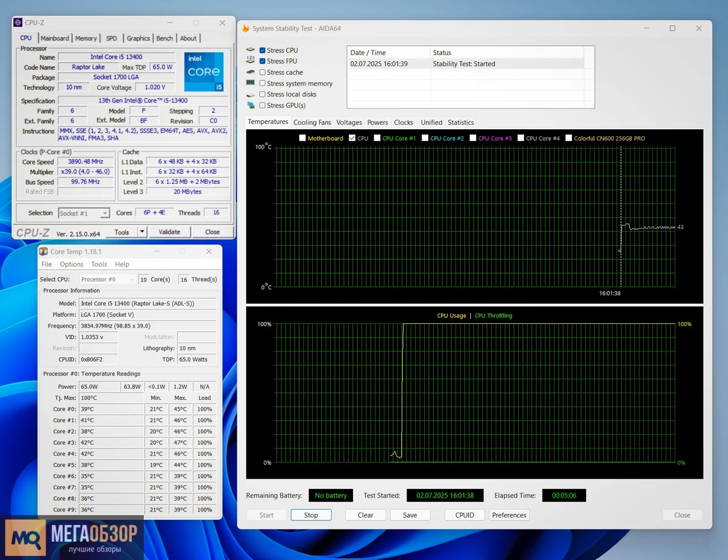
Task: Click the Stress system memory RAM icon
Action: click(251, 83)
